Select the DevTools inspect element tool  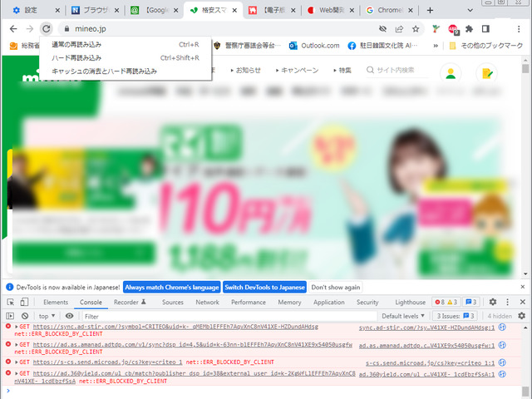point(11,302)
